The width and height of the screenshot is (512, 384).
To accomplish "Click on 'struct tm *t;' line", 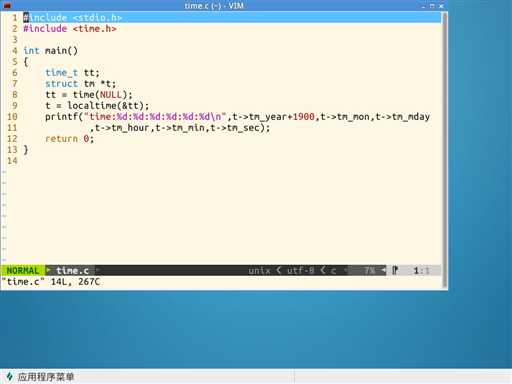I will 81,84.
